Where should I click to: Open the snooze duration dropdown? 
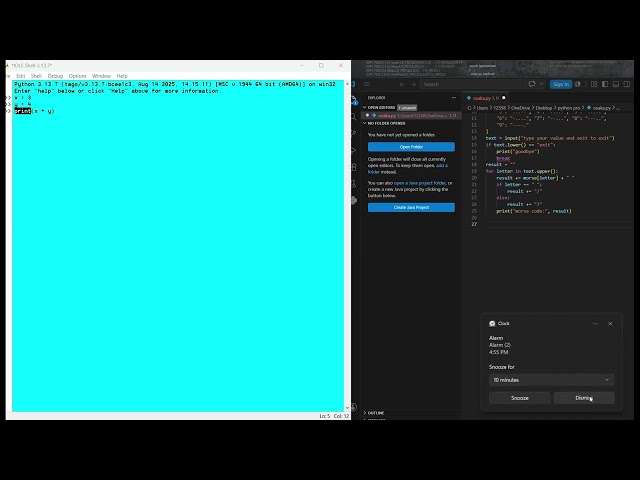[551, 380]
